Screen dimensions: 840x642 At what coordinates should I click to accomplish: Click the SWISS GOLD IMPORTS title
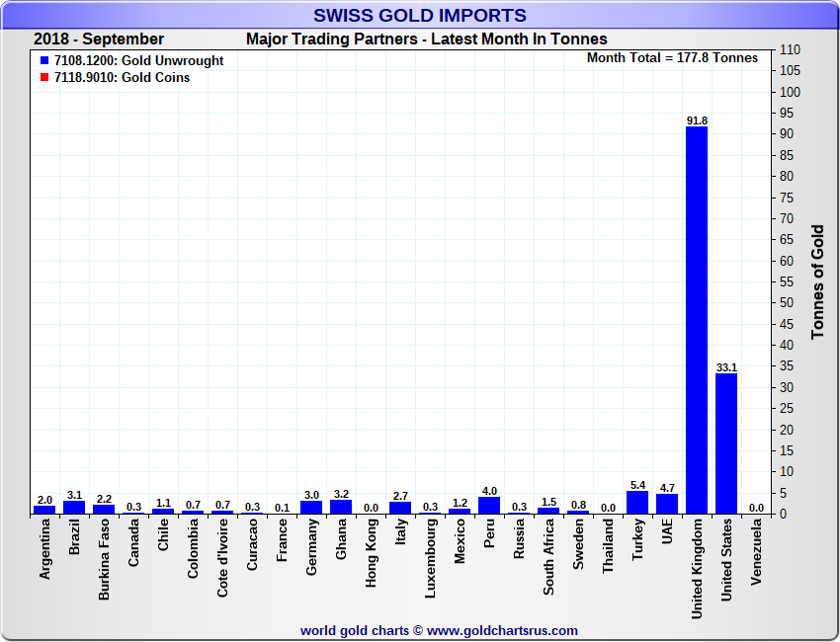pos(420,15)
